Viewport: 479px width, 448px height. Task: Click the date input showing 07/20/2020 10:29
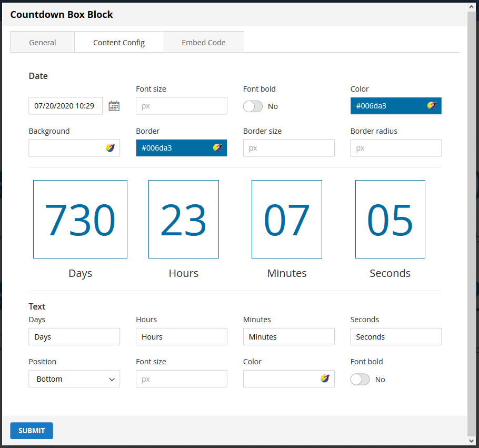coord(65,106)
